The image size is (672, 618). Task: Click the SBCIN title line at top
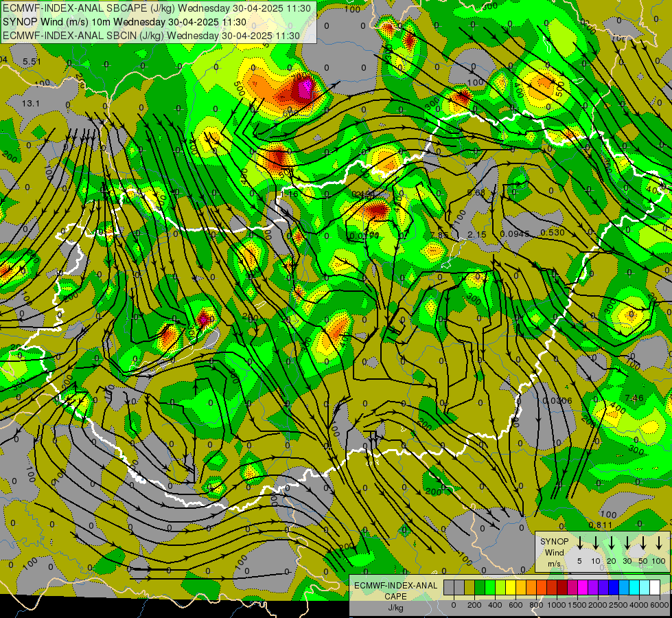(151, 36)
